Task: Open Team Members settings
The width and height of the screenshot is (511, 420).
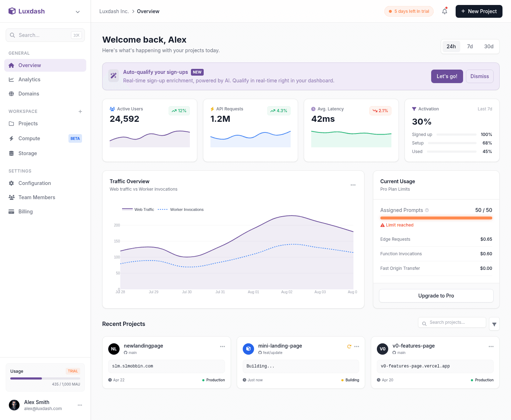Action: tap(45, 197)
